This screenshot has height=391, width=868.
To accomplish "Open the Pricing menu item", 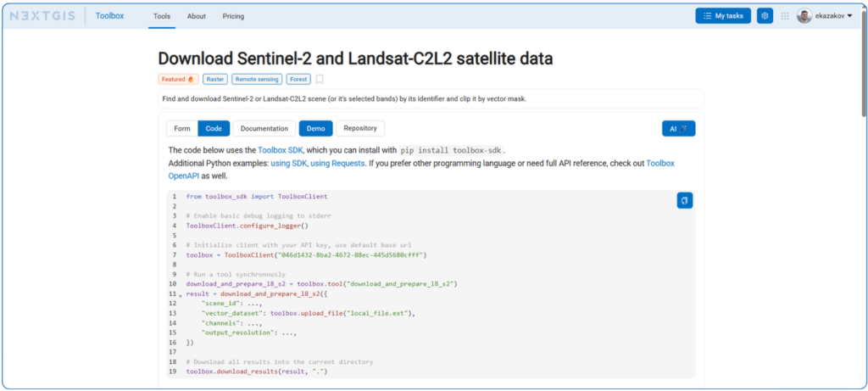I will [x=233, y=16].
